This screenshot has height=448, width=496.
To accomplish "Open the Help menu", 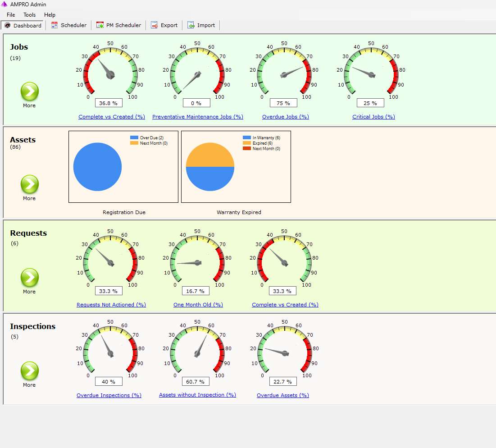I will (x=50, y=14).
